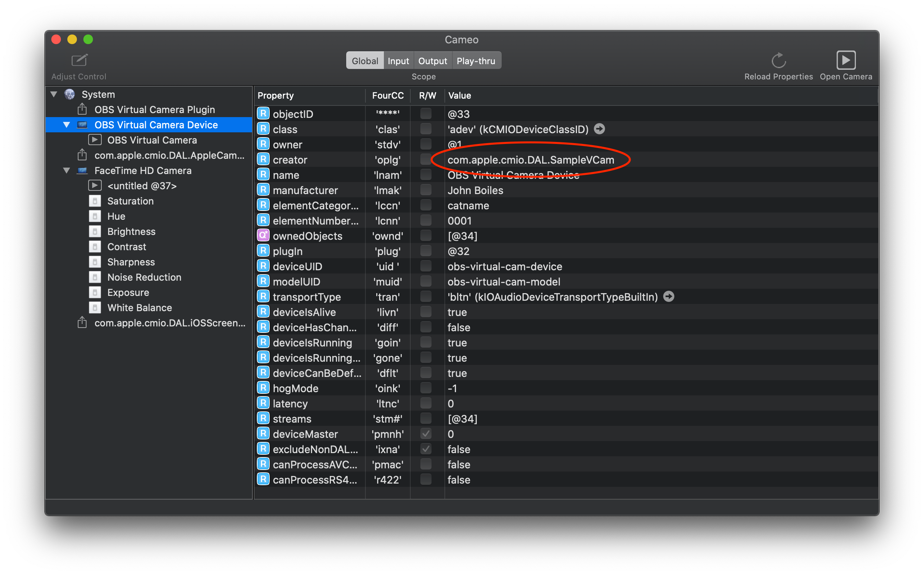This screenshot has width=924, height=575.
Task: Click the System globe icon in sidebar
Action: [70, 94]
